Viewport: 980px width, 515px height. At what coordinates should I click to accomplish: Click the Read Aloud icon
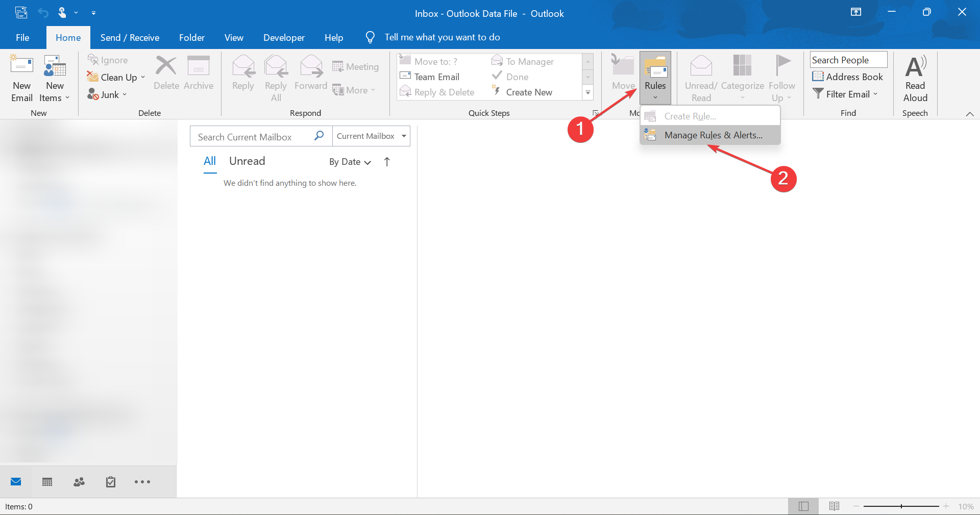click(915, 67)
